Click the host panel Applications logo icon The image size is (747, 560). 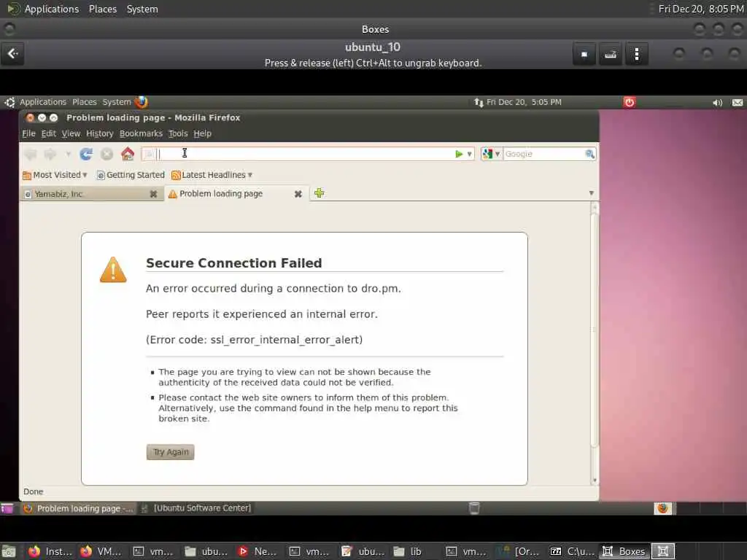click(x=13, y=9)
